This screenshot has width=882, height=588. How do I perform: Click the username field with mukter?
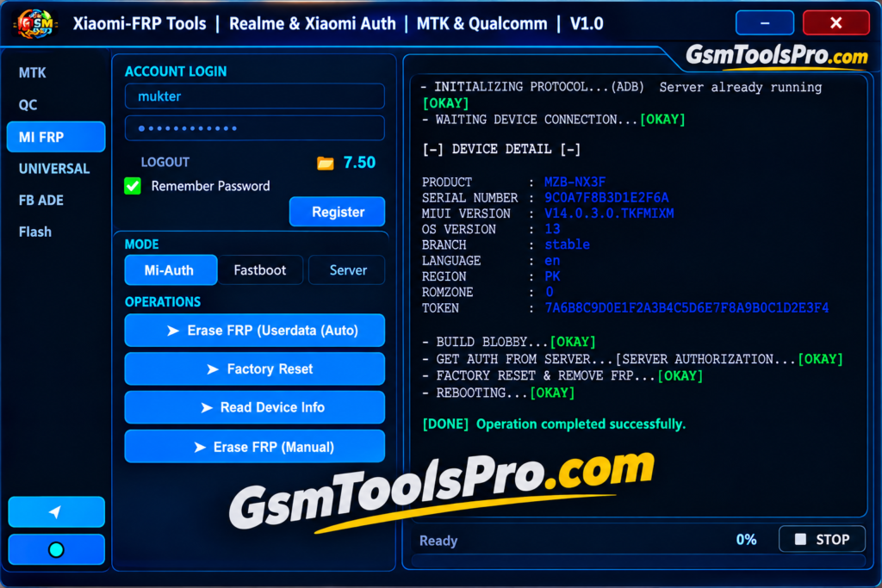click(255, 96)
